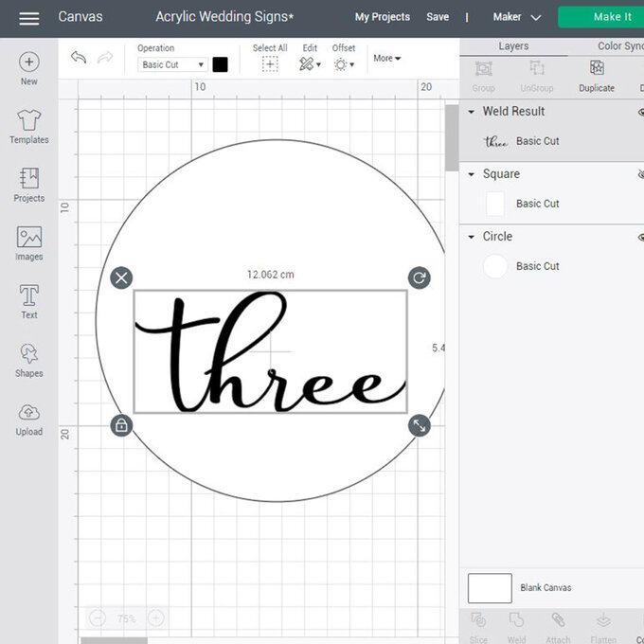Open the Operation Basic Cut dropdown
This screenshot has width=644, height=644.
point(172,64)
